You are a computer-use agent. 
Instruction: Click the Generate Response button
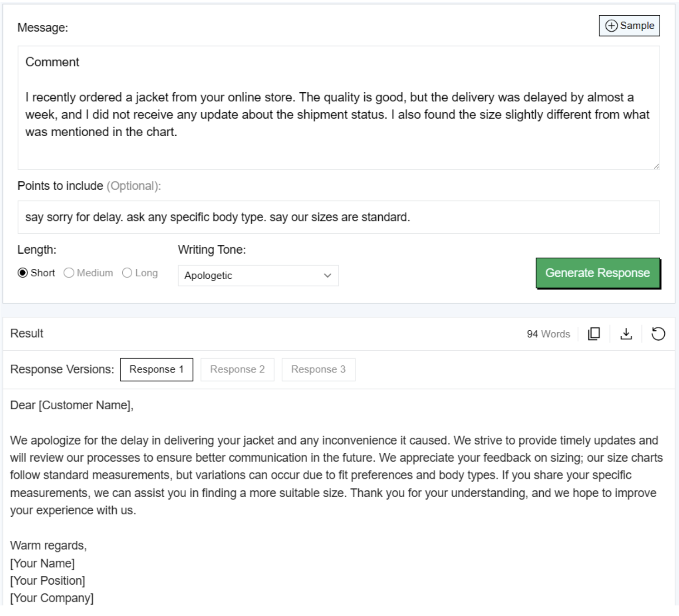click(x=598, y=273)
